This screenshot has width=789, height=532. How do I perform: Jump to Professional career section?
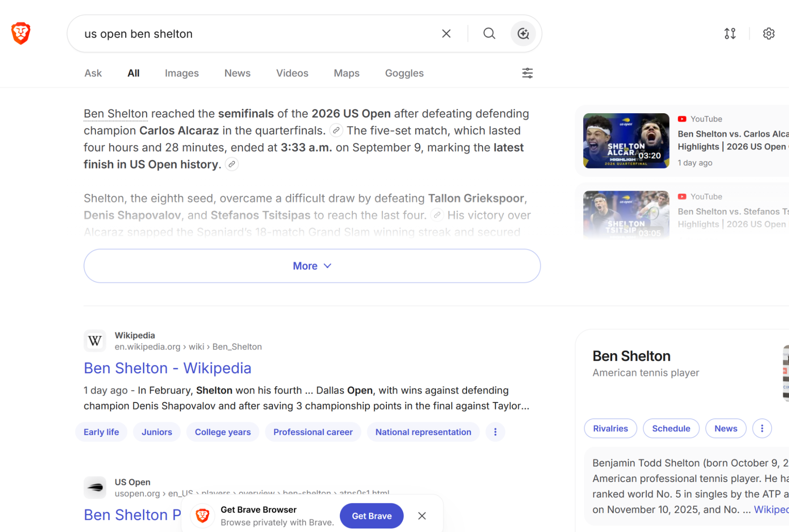click(313, 432)
